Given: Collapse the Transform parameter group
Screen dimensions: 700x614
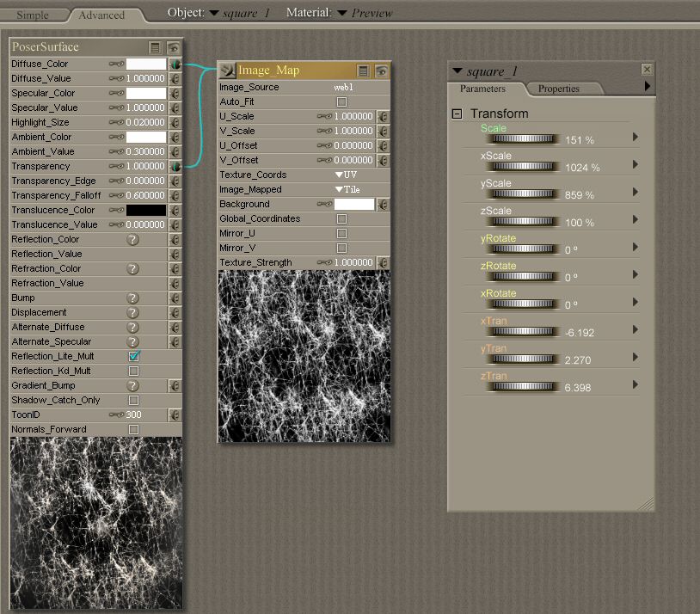Looking at the screenshot, I should point(457,114).
